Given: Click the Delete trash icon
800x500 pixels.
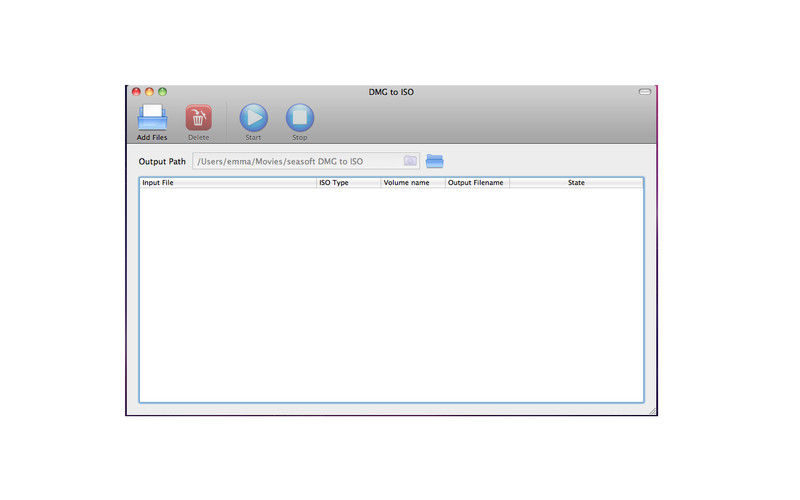Looking at the screenshot, I should pyautogui.click(x=198, y=118).
